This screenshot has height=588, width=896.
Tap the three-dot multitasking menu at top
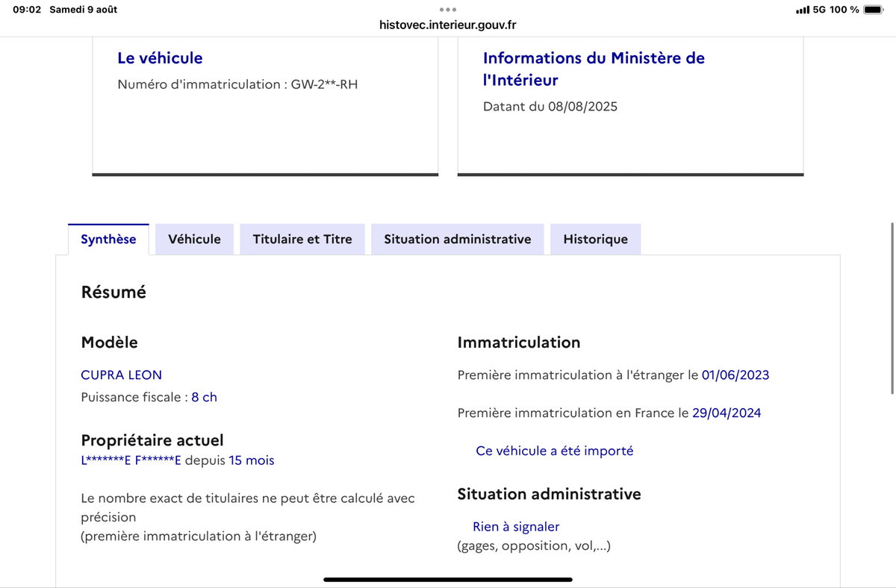[x=448, y=10]
